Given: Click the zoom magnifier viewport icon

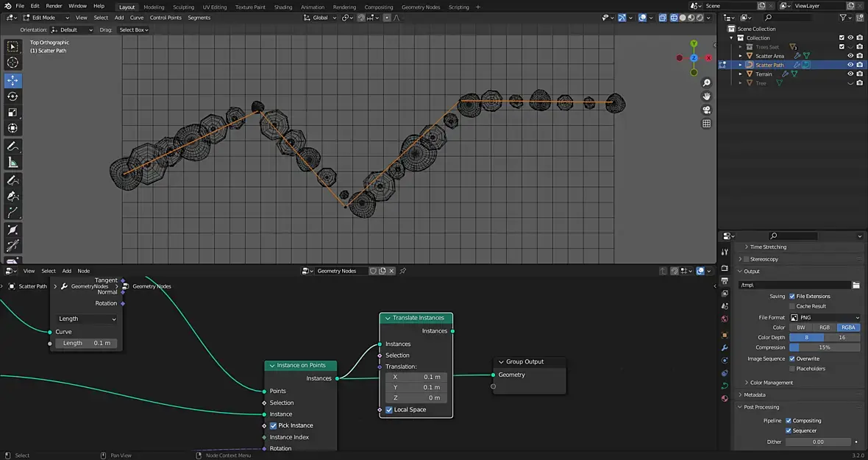Looking at the screenshot, I should (706, 83).
